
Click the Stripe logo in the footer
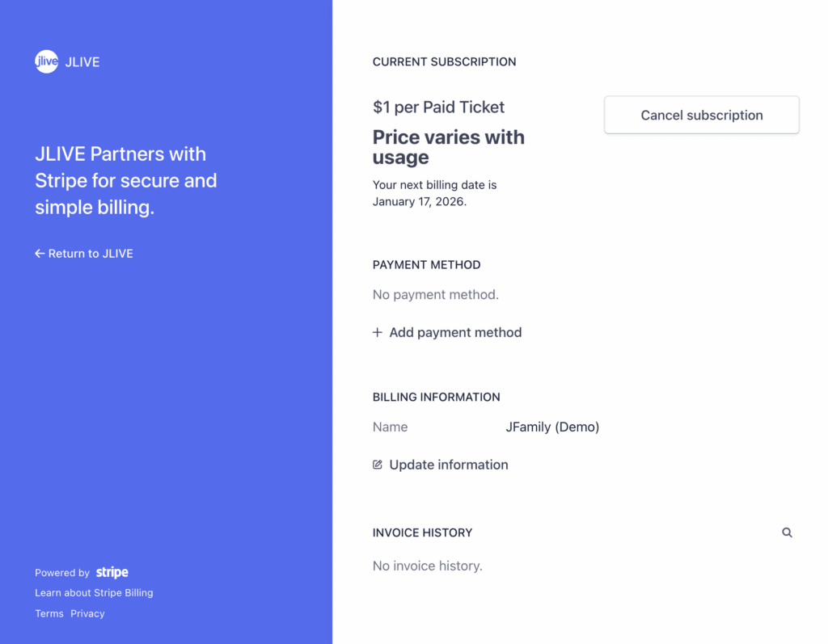(x=112, y=572)
